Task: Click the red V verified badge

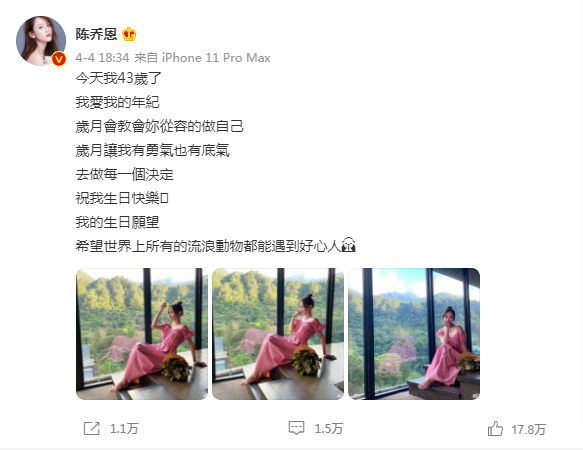Action: coord(59,59)
